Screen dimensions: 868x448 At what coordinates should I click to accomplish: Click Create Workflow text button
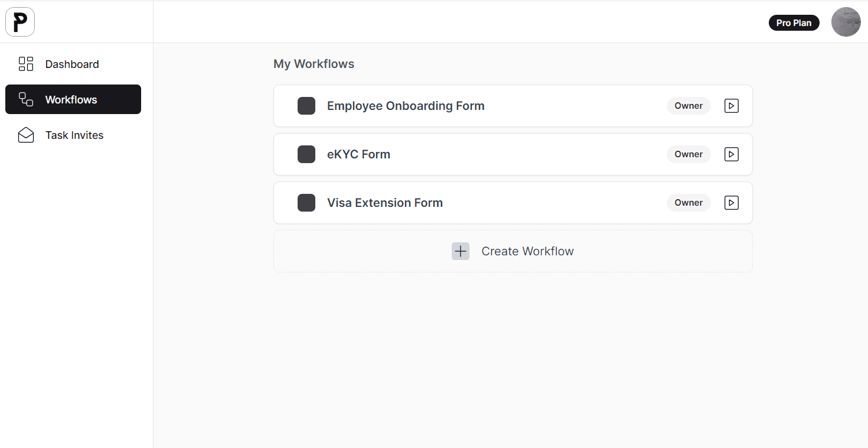(x=527, y=251)
